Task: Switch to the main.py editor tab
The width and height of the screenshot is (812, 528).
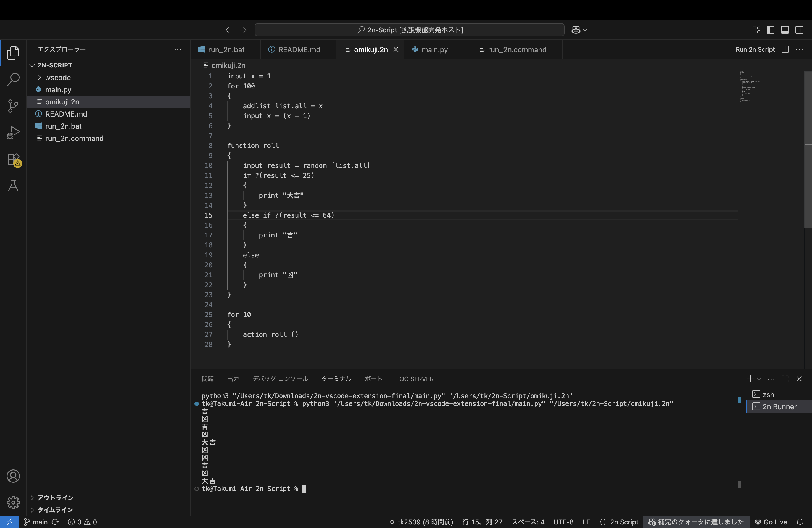Action: click(434, 50)
